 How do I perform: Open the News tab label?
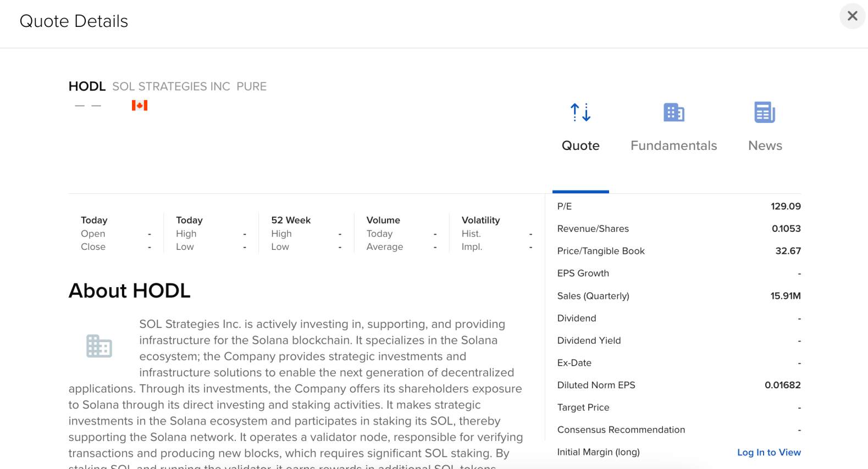click(765, 146)
